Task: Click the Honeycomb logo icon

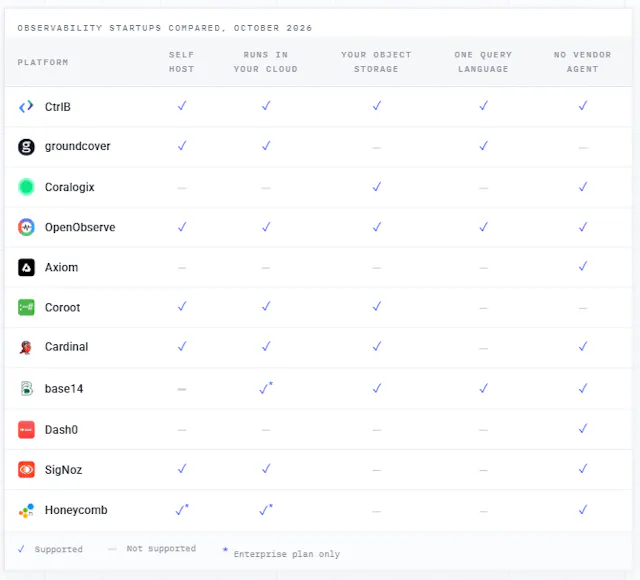Action: (26, 510)
